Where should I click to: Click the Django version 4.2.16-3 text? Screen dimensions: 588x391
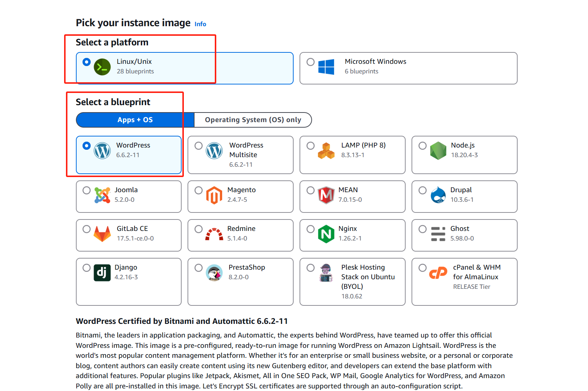(x=126, y=277)
